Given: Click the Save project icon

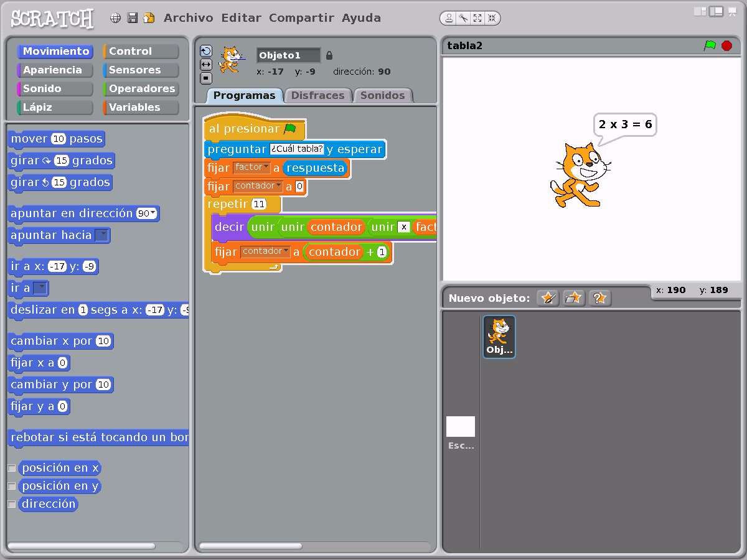Looking at the screenshot, I should (132, 18).
